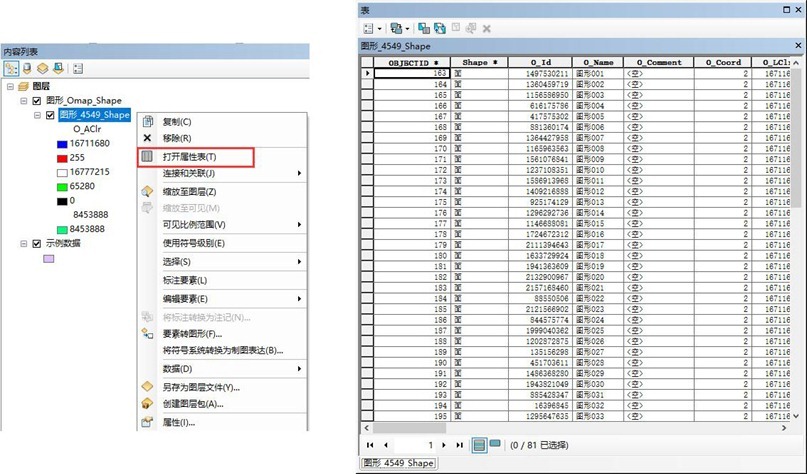The height and width of the screenshot is (474, 807).
Task: Expand 连接和关联(J) submenu
Action: (x=220, y=174)
